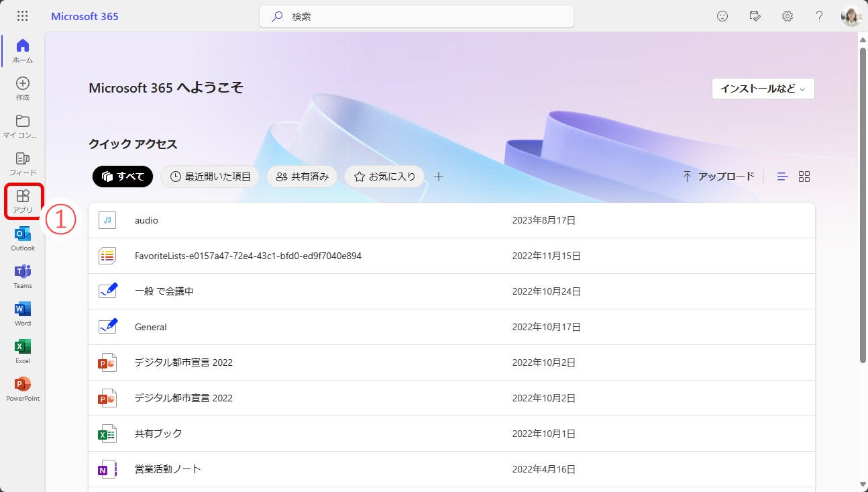Add a new filter with plus

tap(439, 177)
